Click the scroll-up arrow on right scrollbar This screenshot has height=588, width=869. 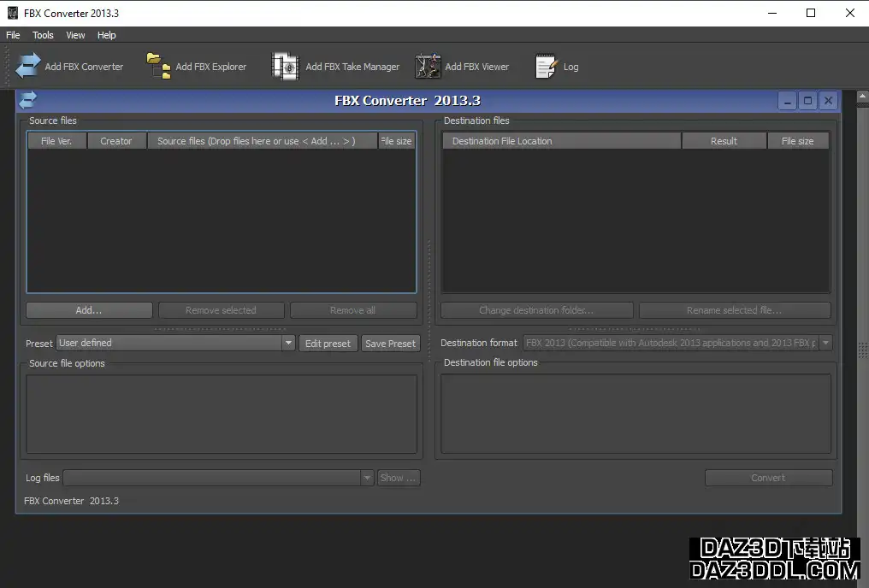(863, 96)
